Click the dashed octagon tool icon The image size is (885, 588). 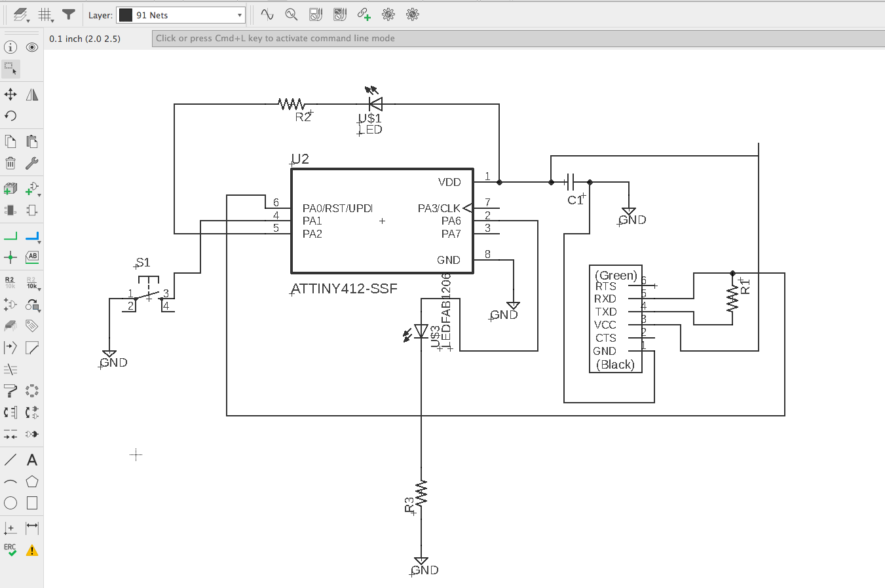pos(32,391)
